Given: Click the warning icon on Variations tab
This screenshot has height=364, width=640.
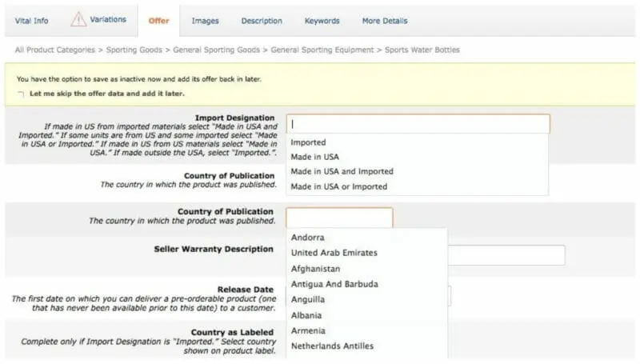Looking at the screenshot, I should pos(78,19).
